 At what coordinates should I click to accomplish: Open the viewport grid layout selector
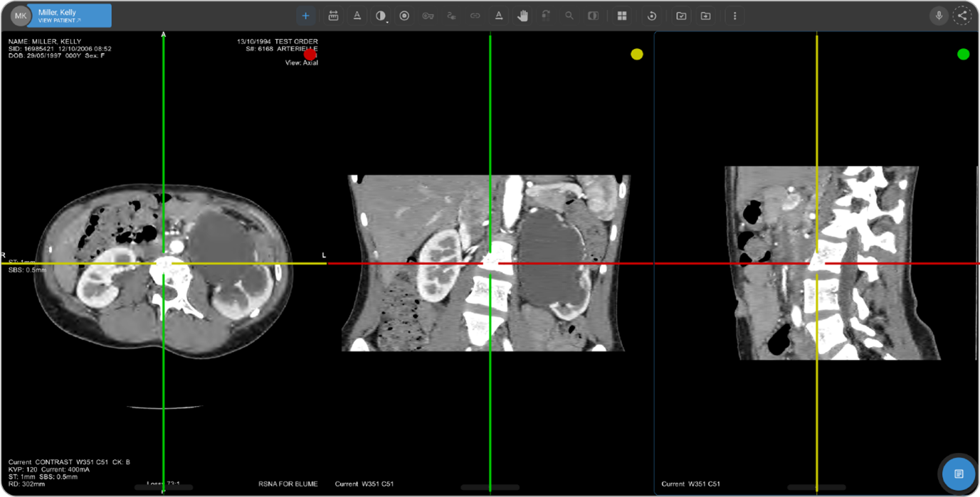[622, 16]
